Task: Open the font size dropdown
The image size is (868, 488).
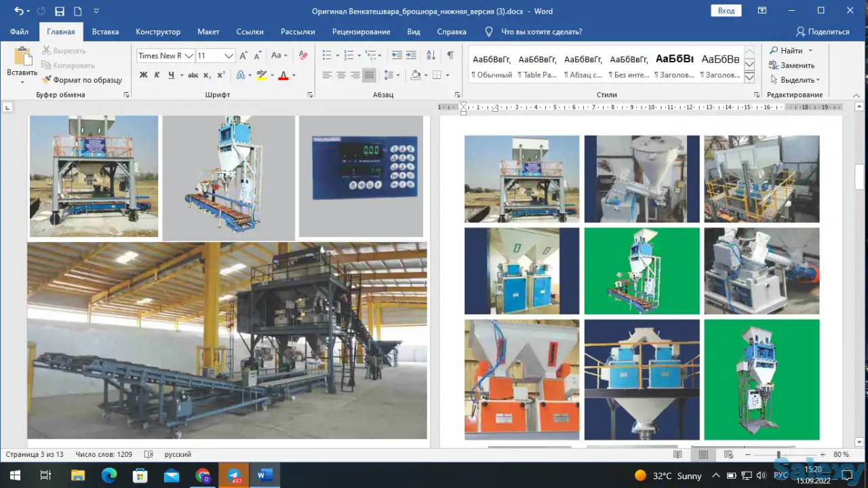Action: (x=229, y=56)
